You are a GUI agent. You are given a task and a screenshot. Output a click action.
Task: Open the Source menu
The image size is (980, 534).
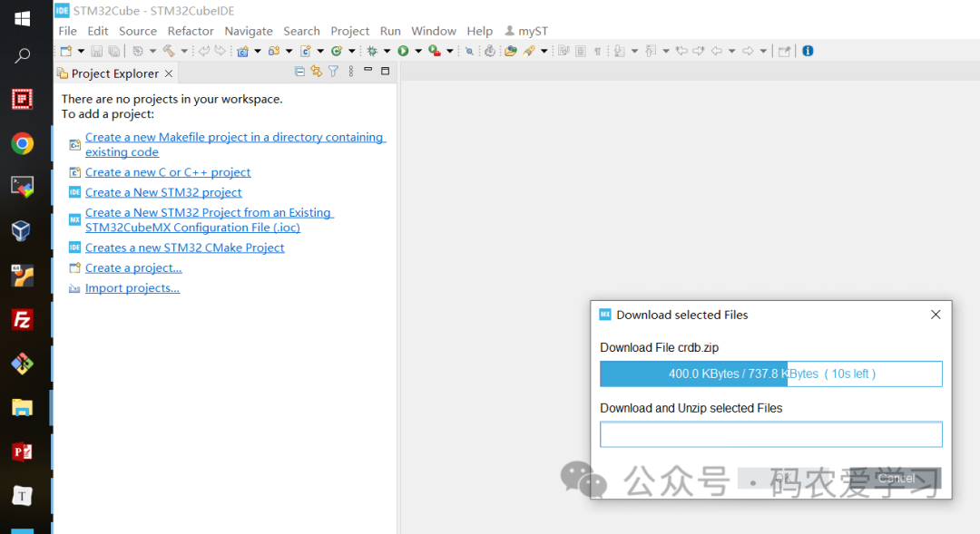(138, 31)
